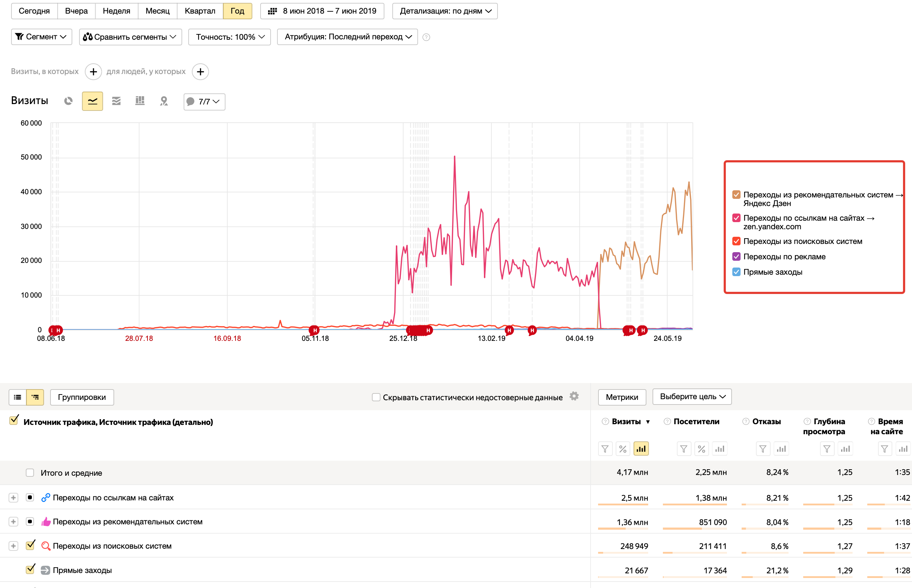Toggle Переходы по рекламе legend checkbox

pos(736,256)
